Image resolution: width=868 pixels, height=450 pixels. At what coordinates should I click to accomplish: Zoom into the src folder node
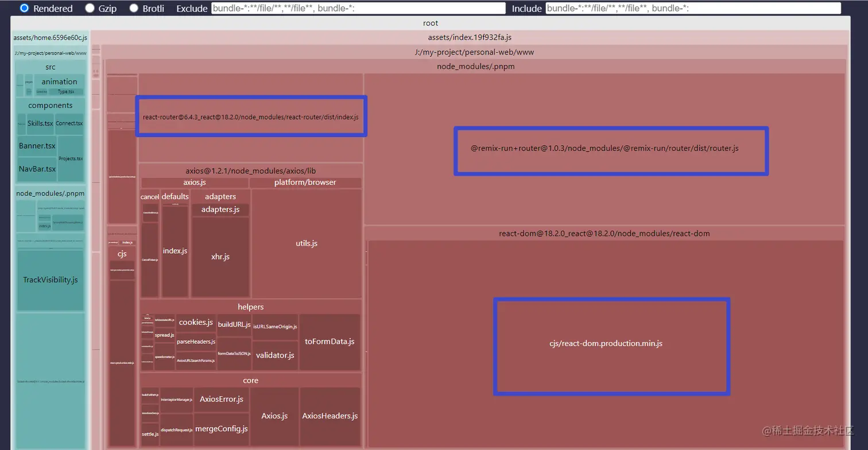pos(51,67)
